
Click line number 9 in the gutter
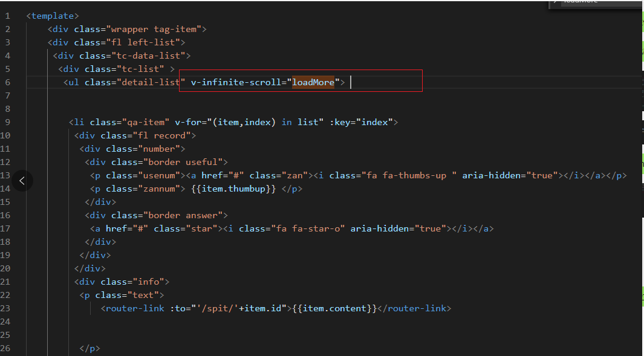click(7, 122)
